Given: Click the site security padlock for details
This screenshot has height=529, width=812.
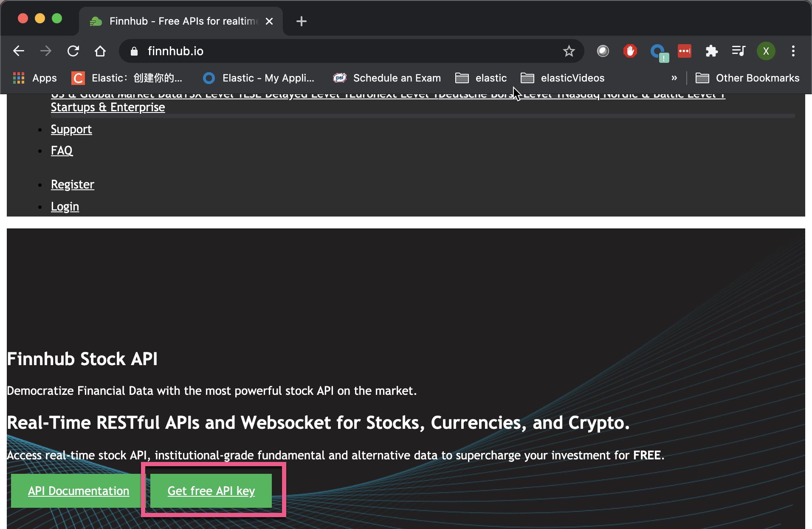Looking at the screenshot, I should pos(133,51).
